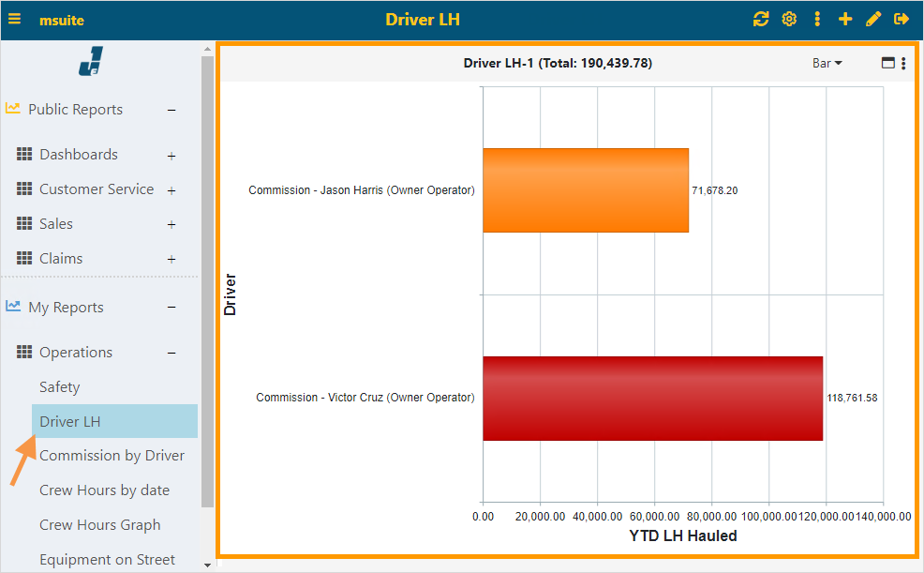Collapse the Operations section
The height and width of the screenshot is (573, 924).
(171, 352)
